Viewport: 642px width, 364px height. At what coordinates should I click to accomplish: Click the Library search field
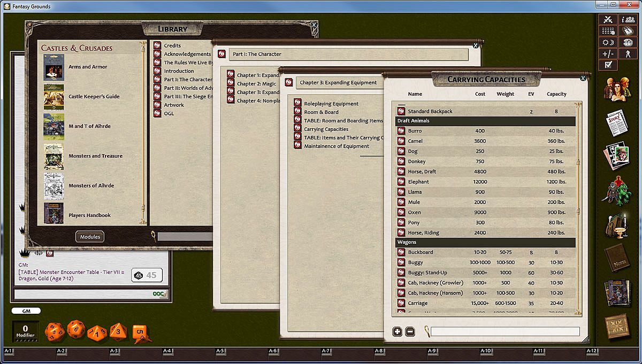185,236
